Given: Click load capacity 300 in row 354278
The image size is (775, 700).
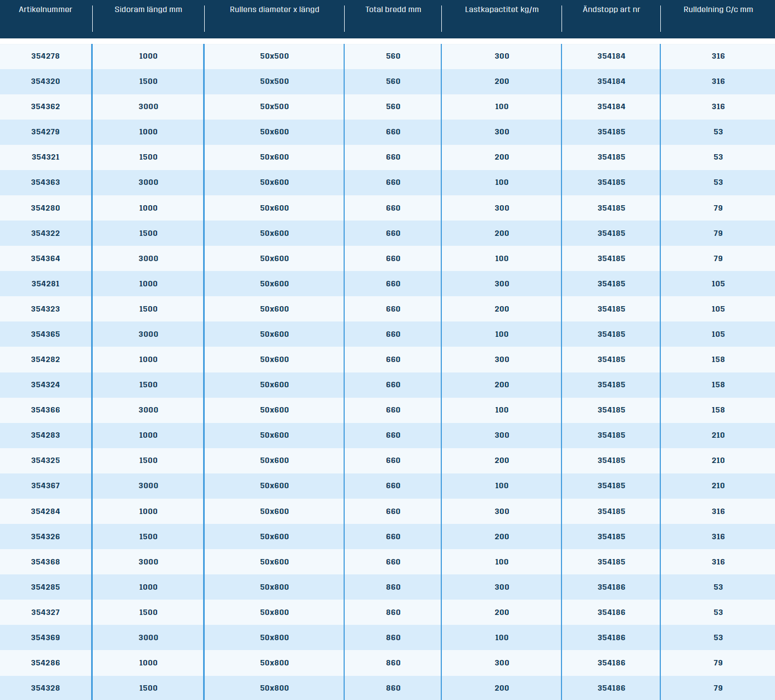Looking at the screenshot, I should (502, 56).
